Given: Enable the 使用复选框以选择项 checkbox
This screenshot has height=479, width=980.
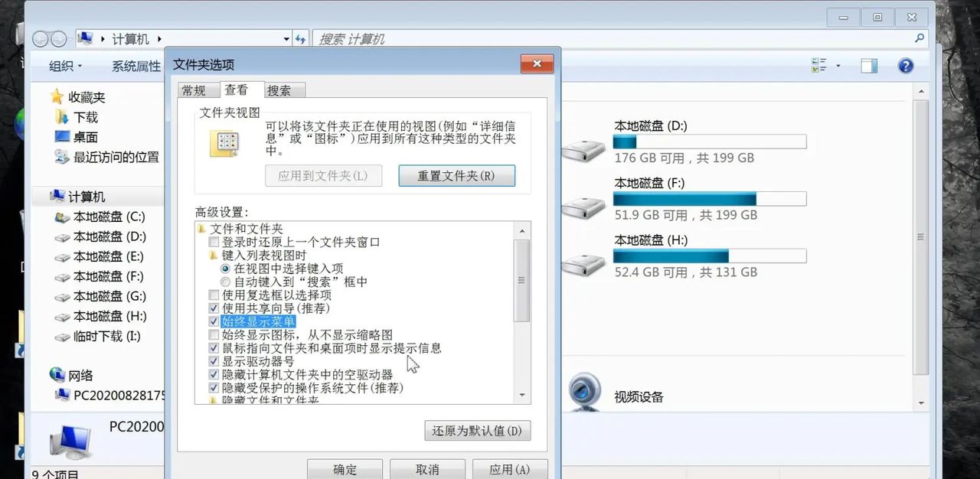Looking at the screenshot, I should 213,295.
